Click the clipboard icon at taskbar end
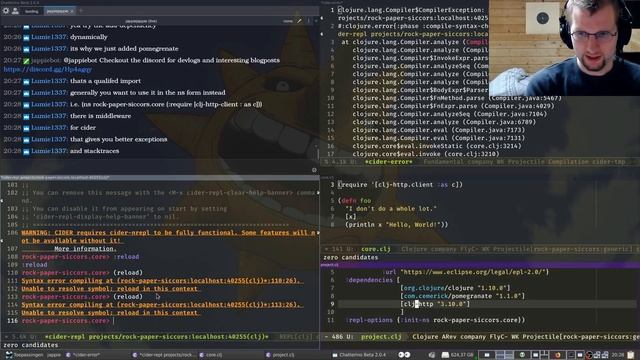Image resolution: width=640 pixels, height=360 pixels. tap(631, 355)
